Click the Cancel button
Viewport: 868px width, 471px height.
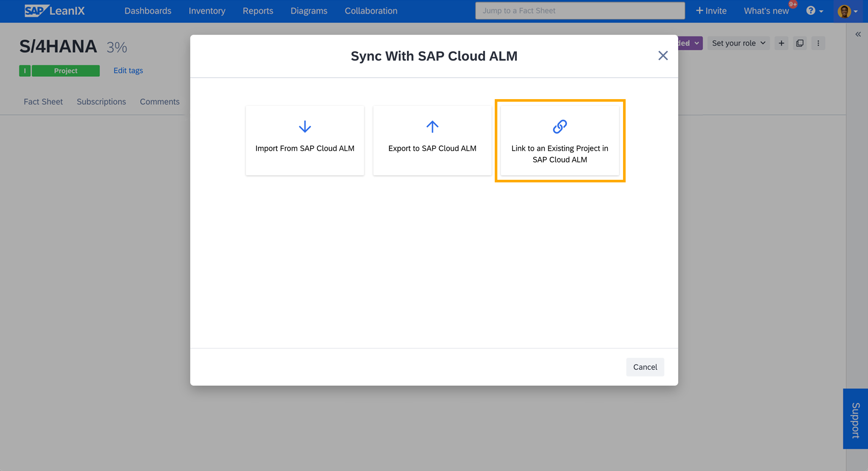pos(645,367)
